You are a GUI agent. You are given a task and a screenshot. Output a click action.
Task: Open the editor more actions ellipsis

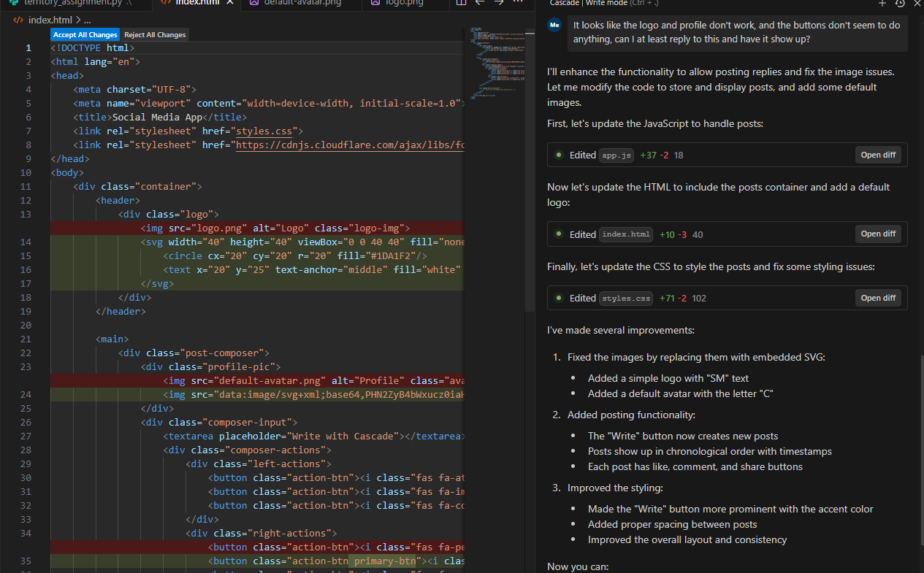click(518, 3)
